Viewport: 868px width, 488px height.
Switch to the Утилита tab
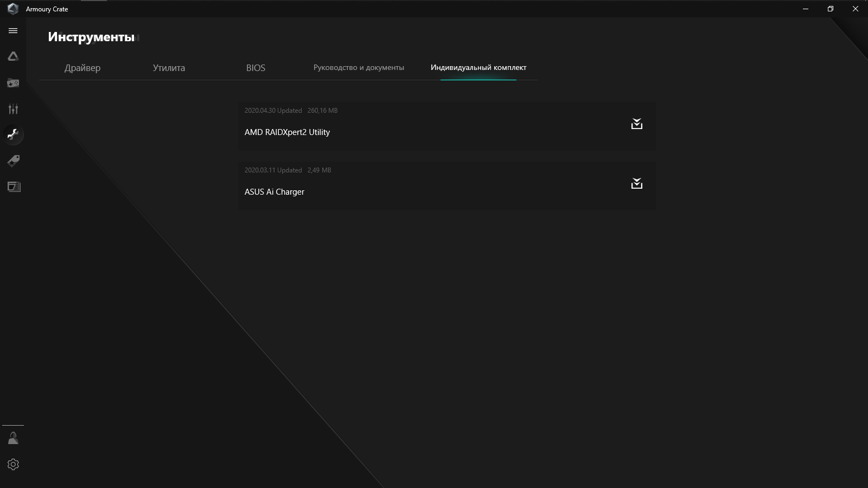[x=169, y=68]
